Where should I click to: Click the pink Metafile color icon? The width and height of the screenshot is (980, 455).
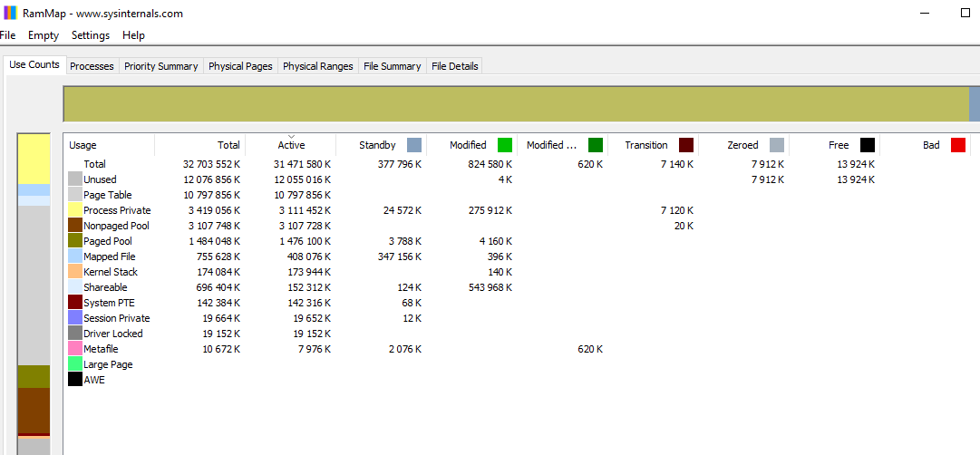click(75, 349)
